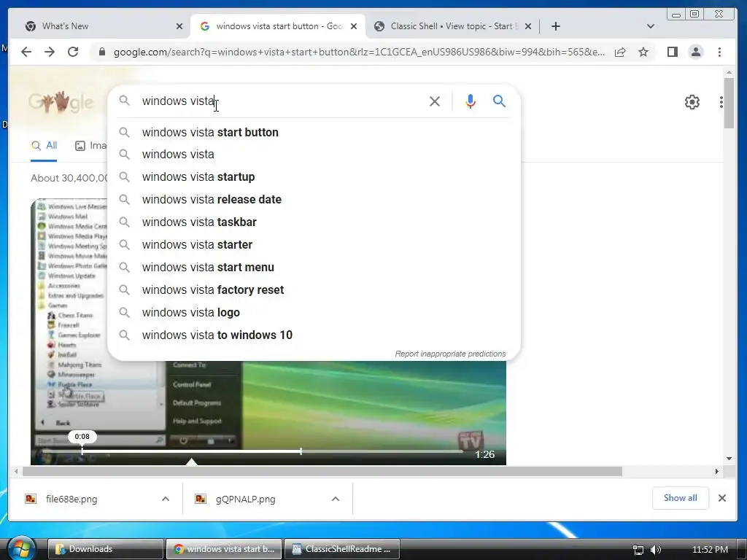Open ClassicShellReadme taskbar window
Screen dimensions: 747x560
(342, 549)
